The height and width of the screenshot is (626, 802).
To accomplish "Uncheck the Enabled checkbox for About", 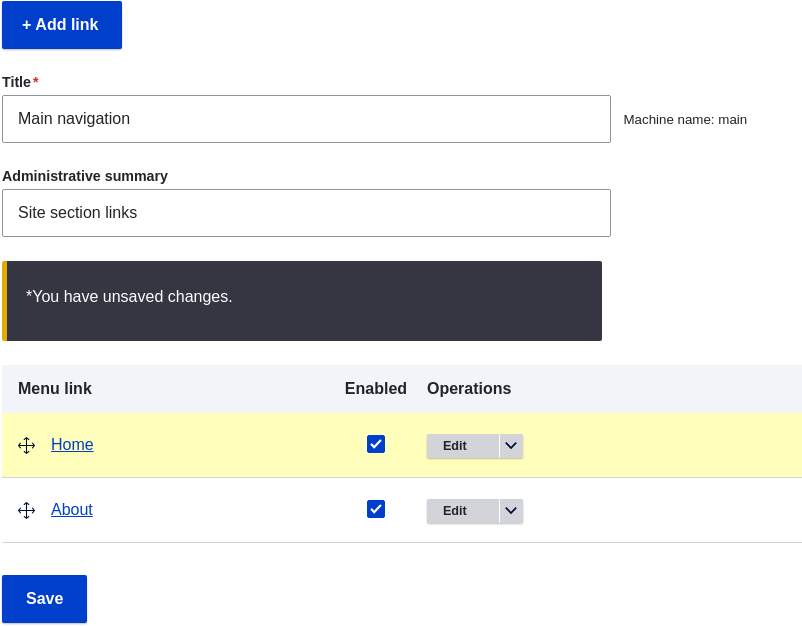I will coord(376,509).
